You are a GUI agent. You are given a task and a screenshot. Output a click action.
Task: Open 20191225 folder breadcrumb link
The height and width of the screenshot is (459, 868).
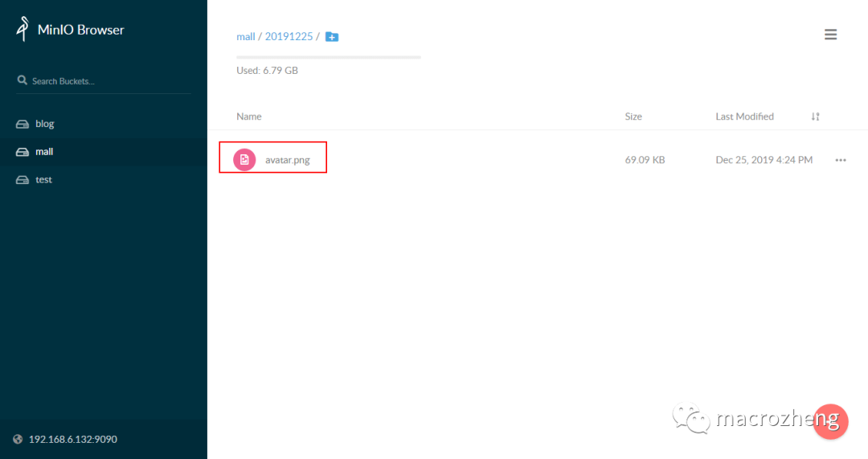(289, 36)
